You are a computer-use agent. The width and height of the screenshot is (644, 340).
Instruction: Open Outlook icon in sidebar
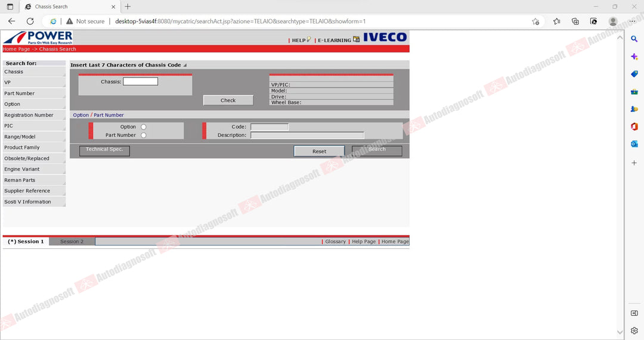click(x=634, y=144)
